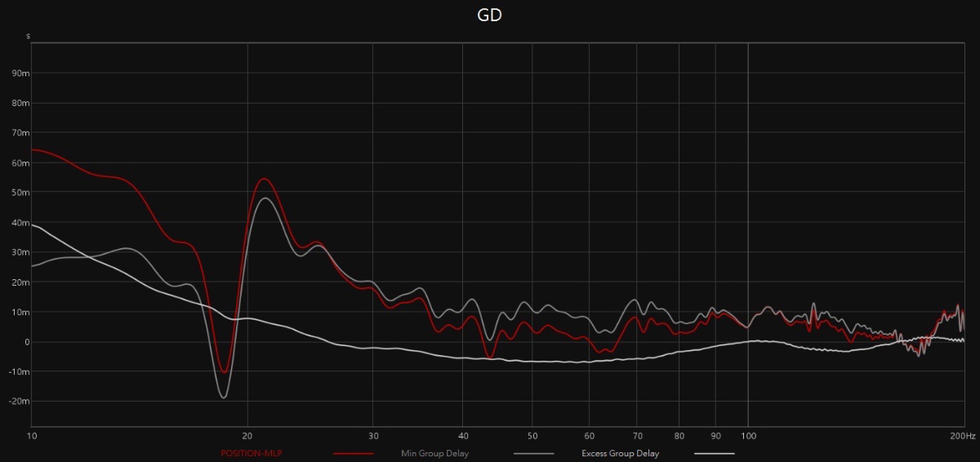Click the 200Hz label on the x-axis
This screenshot has height=462, width=980.
(x=962, y=437)
